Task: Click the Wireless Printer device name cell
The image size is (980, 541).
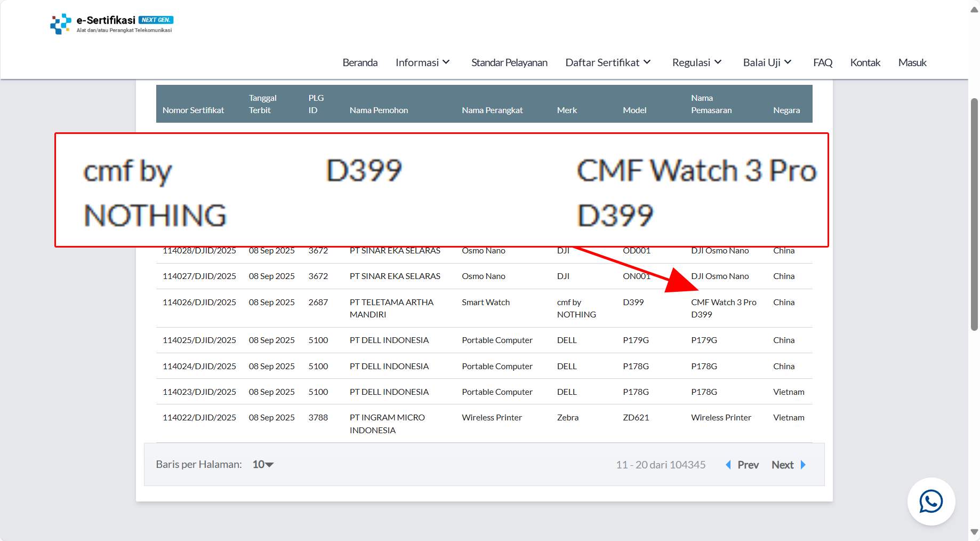Action: point(492,417)
